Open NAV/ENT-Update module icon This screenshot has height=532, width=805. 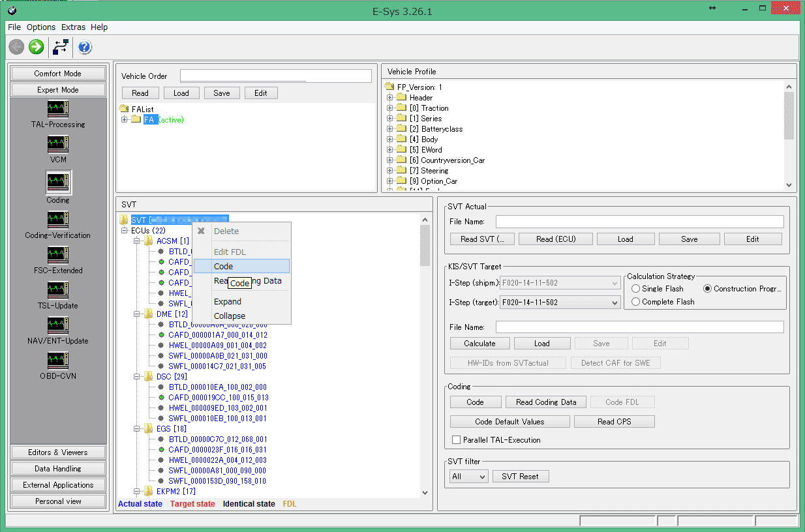point(58,325)
